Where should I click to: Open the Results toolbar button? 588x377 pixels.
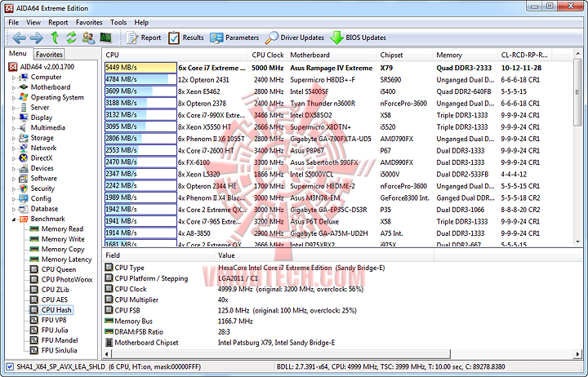186,38
